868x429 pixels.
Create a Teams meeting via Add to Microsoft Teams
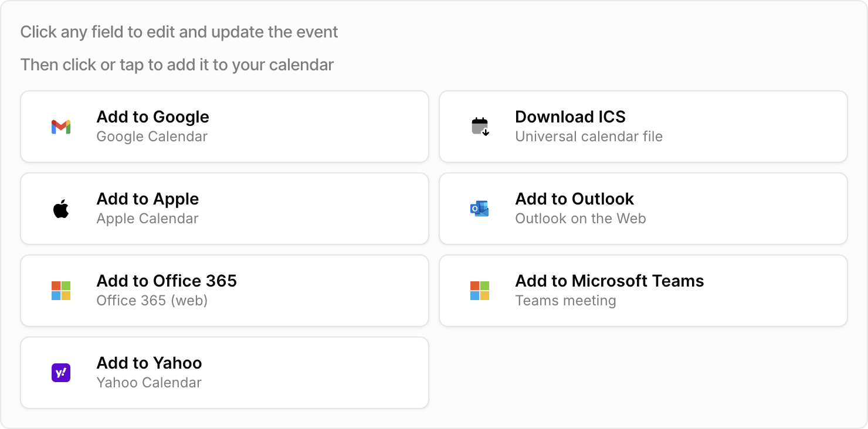[x=642, y=290]
